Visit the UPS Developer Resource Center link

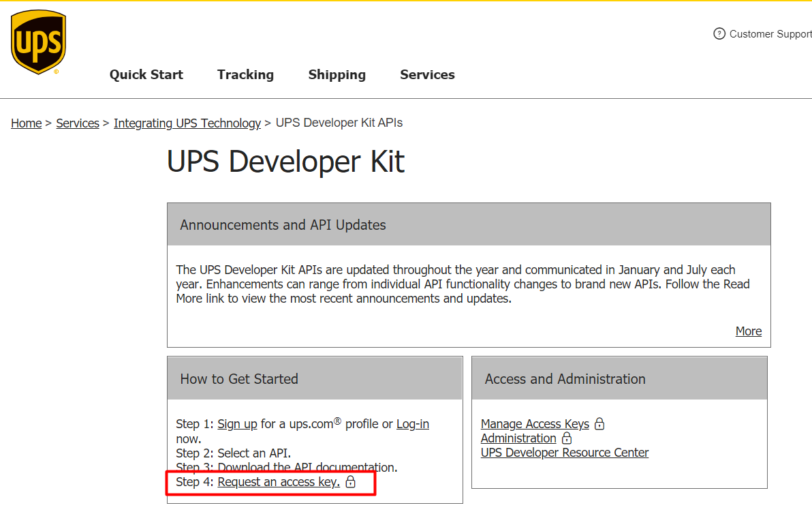point(565,453)
